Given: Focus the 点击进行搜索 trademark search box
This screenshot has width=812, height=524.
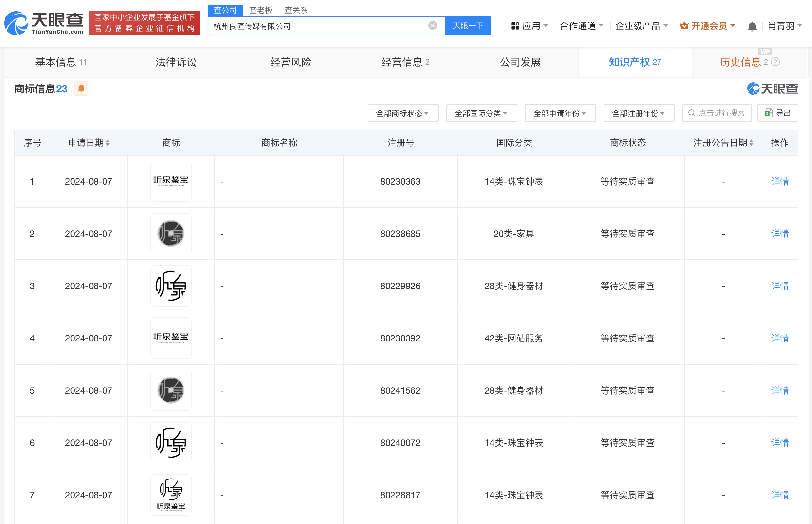Looking at the screenshot, I should pos(717,113).
